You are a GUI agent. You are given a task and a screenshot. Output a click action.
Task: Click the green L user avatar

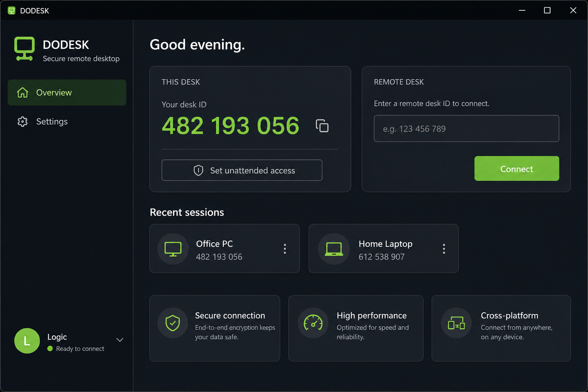point(27,341)
